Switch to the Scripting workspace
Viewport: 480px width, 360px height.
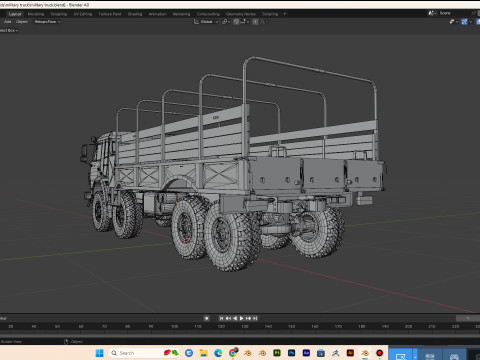point(270,14)
